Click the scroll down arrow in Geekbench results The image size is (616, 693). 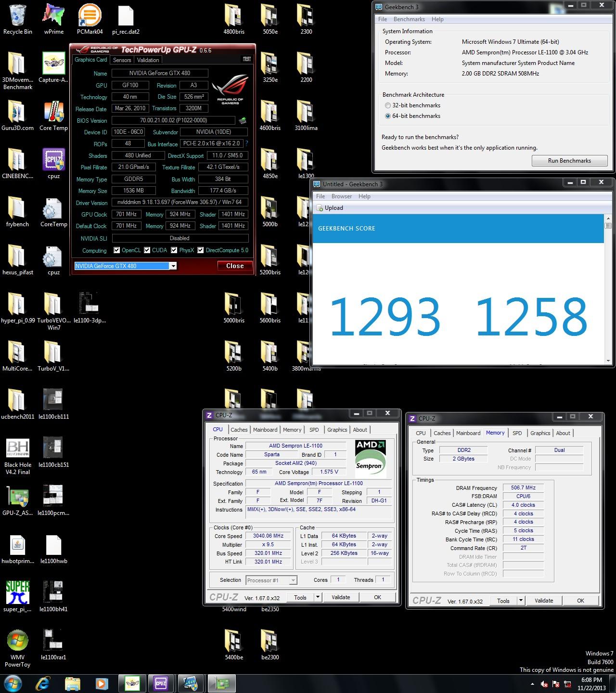[x=608, y=361]
